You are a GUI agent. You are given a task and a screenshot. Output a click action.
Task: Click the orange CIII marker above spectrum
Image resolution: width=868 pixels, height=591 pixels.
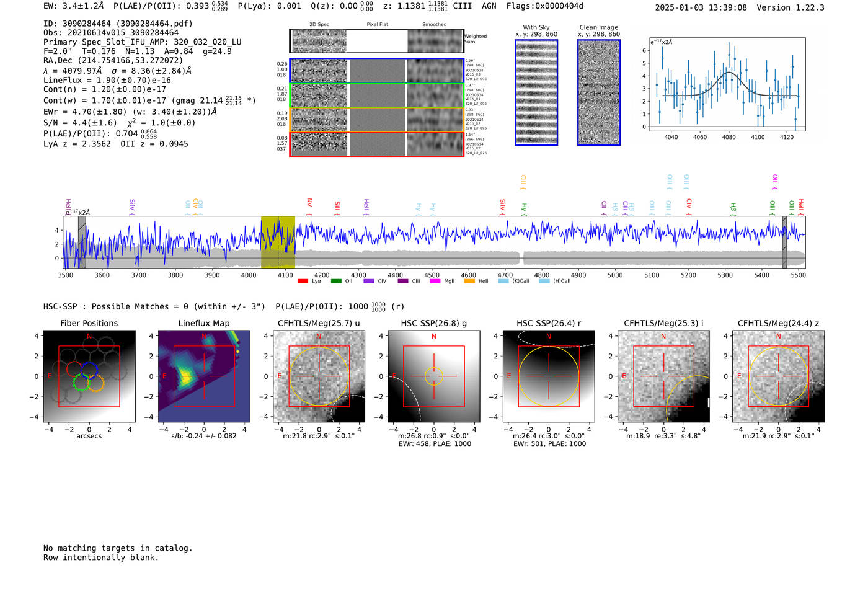click(x=523, y=182)
